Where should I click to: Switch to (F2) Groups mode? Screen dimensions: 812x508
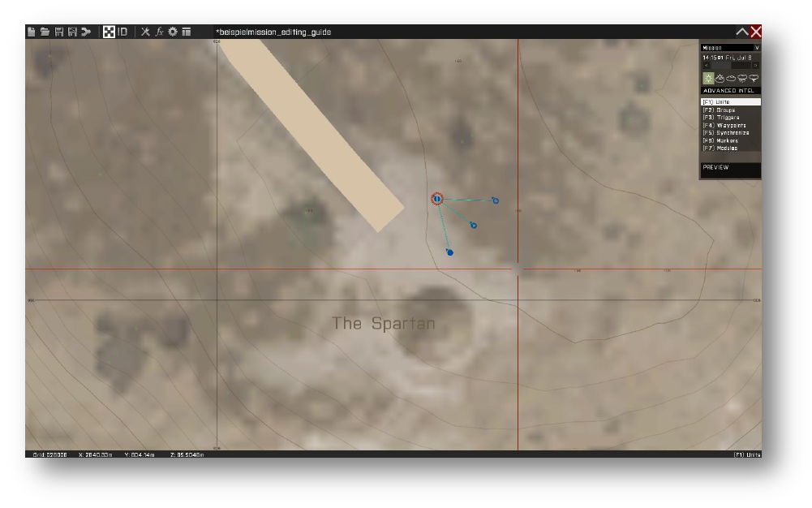[x=731, y=110]
